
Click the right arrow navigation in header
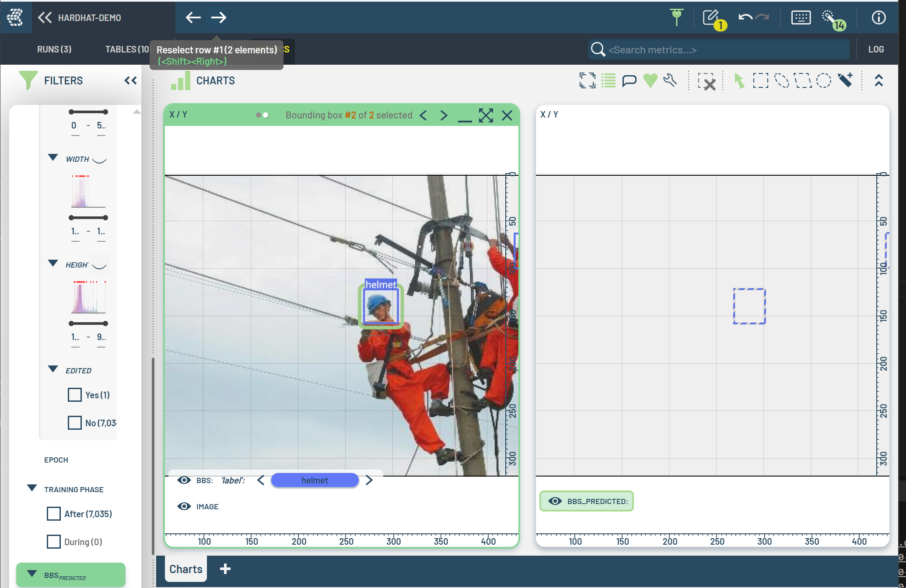[219, 17]
